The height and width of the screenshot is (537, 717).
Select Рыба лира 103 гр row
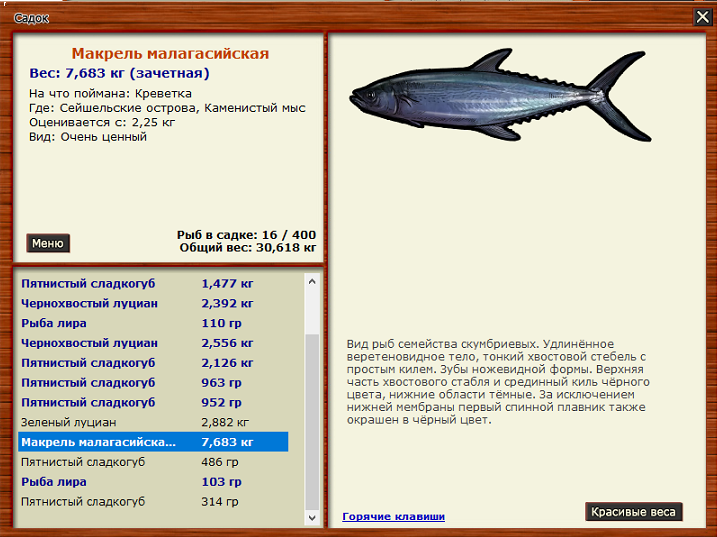pyautogui.click(x=153, y=482)
